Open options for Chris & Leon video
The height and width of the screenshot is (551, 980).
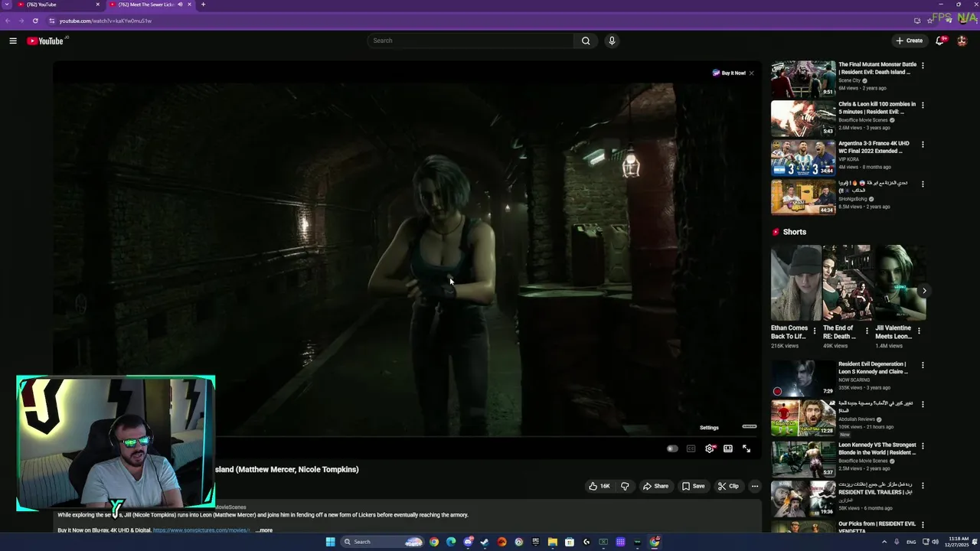[923, 105]
